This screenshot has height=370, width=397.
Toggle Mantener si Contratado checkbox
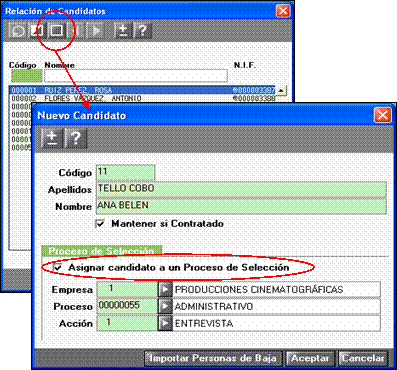point(100,223)
